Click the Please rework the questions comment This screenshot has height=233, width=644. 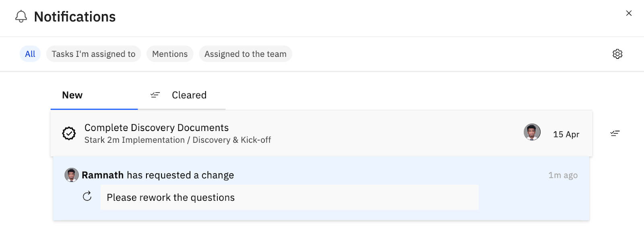click(171, 198)
